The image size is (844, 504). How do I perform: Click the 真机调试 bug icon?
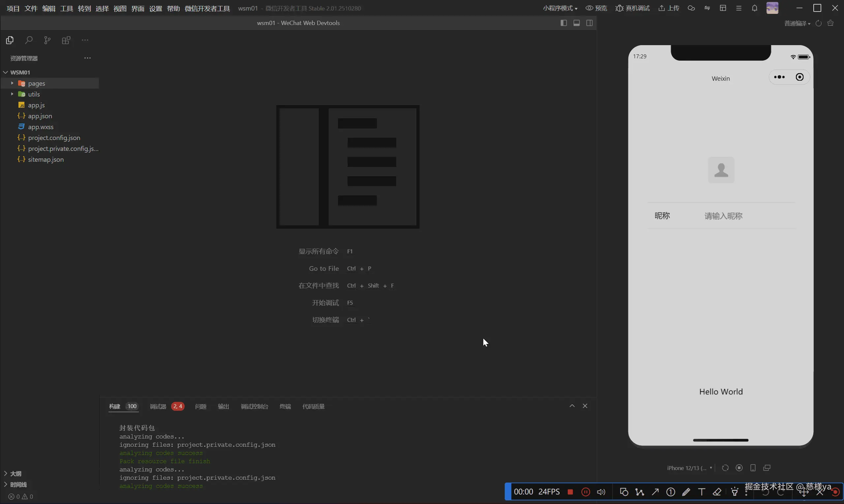click(x=619, y=8)
